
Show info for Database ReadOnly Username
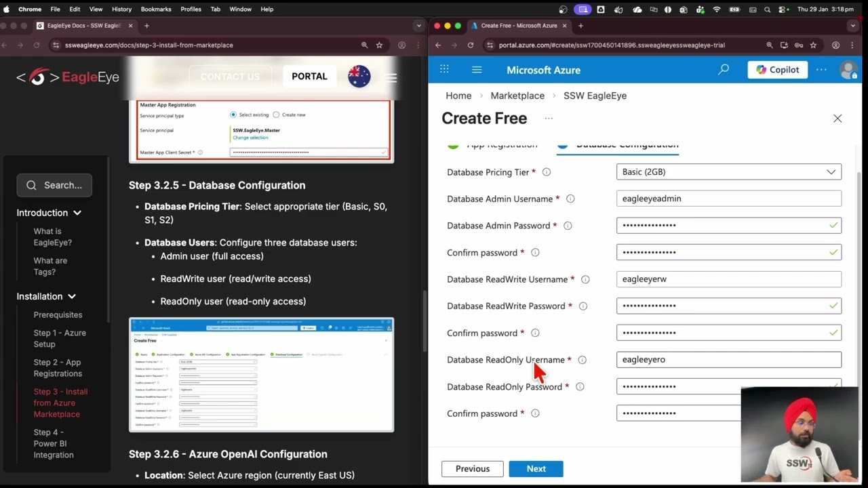(x=582, y=360)
